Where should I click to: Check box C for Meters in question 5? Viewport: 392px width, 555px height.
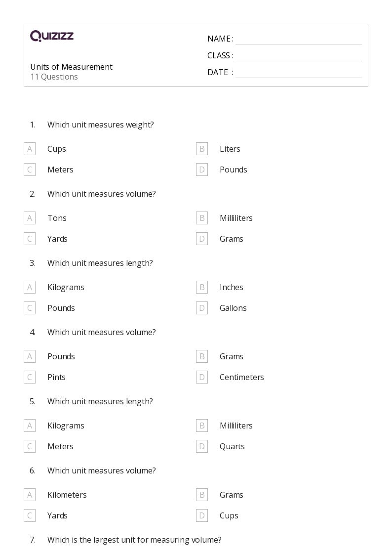(x=30, y=446)
